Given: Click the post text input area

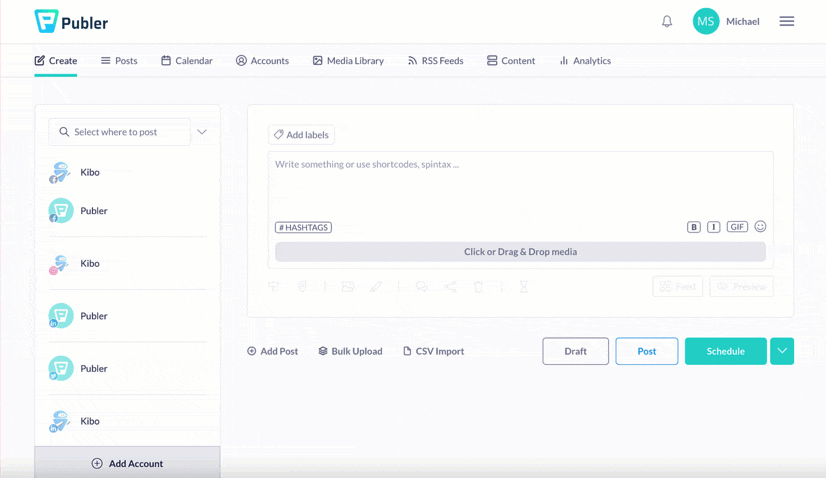Looking at the screenshot, I should (x=520, y=185).
